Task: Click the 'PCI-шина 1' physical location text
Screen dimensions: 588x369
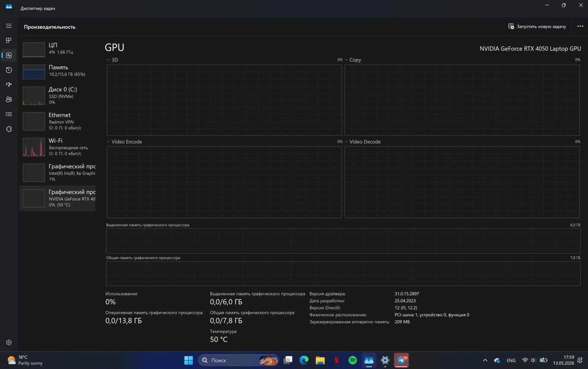Action: [x=432, y=315]
